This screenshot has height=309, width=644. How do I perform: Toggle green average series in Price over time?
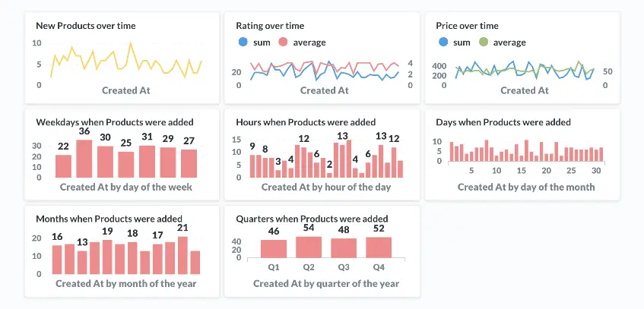(x=484, y=43)
